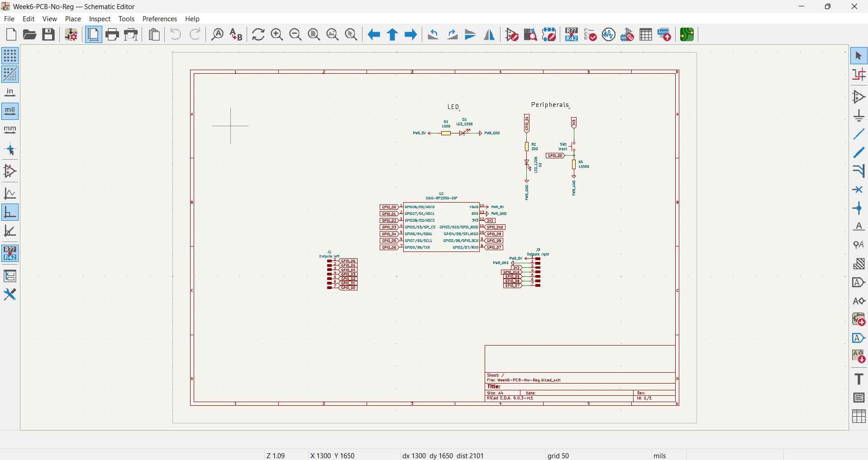
Task: Open the Footprint Editor
Action: click(549, 34)
